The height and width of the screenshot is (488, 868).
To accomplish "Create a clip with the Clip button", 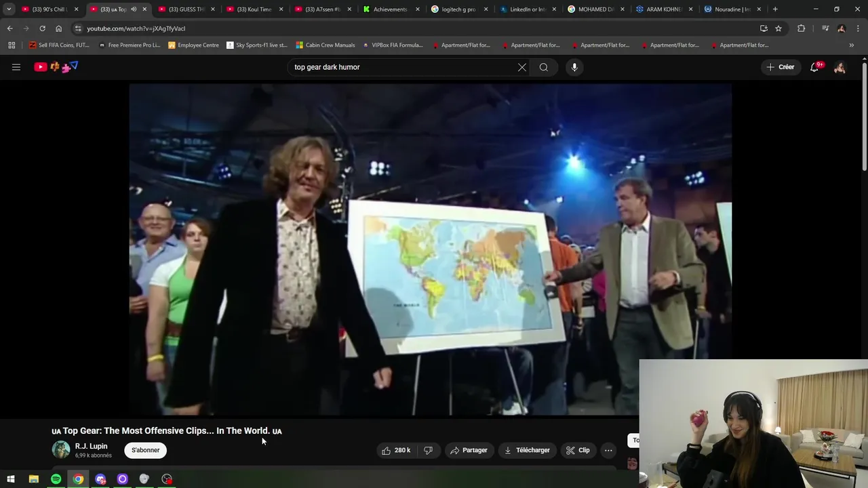I will coord(578,450).
